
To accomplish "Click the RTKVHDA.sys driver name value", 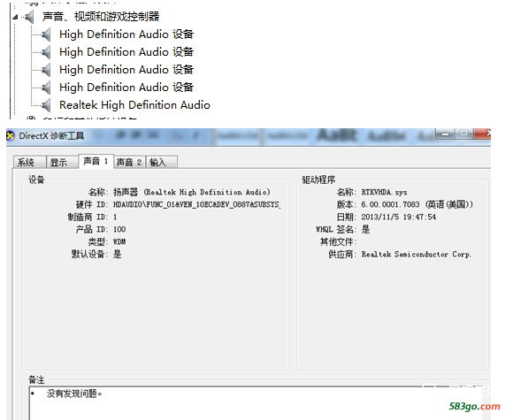I will (384, 192).
